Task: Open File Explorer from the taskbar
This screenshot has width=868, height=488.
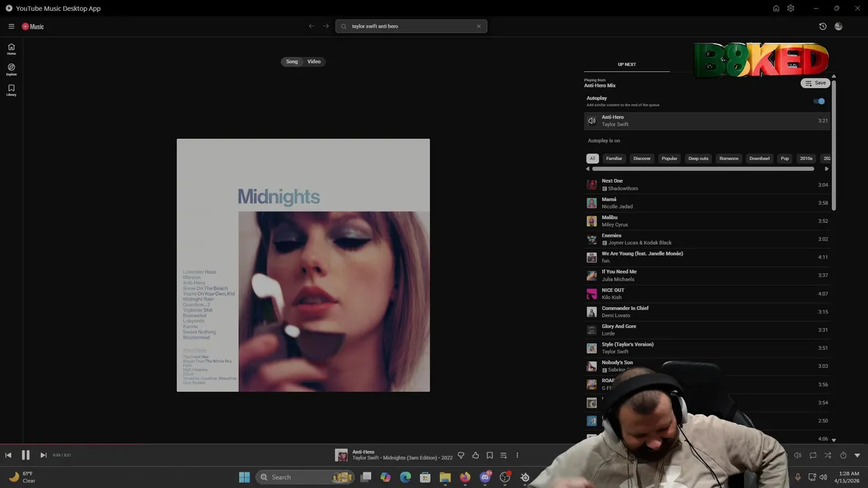Action: [445, 477]
